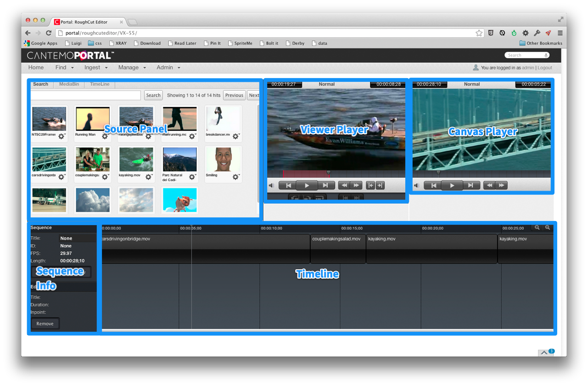Reload the browser page

[49, 33]
